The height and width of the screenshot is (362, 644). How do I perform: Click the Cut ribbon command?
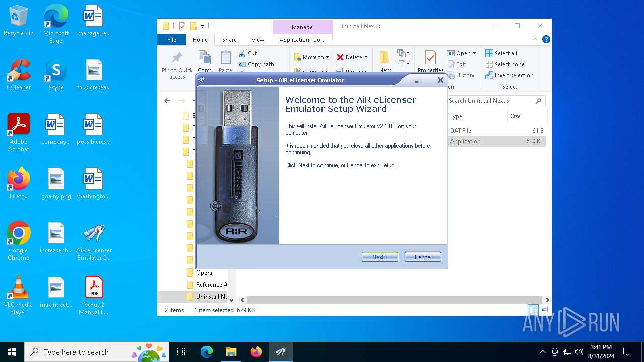[x=248, y=53]
